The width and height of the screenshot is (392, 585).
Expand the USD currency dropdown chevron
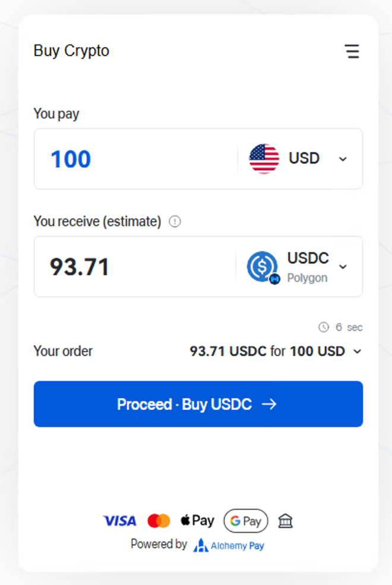coord(343,159)
